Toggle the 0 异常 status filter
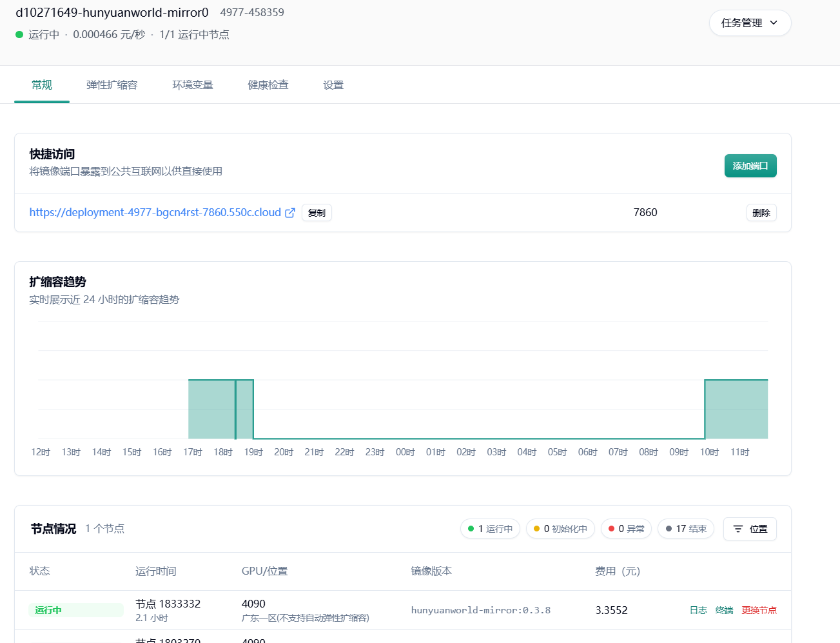 coord(626,529)
